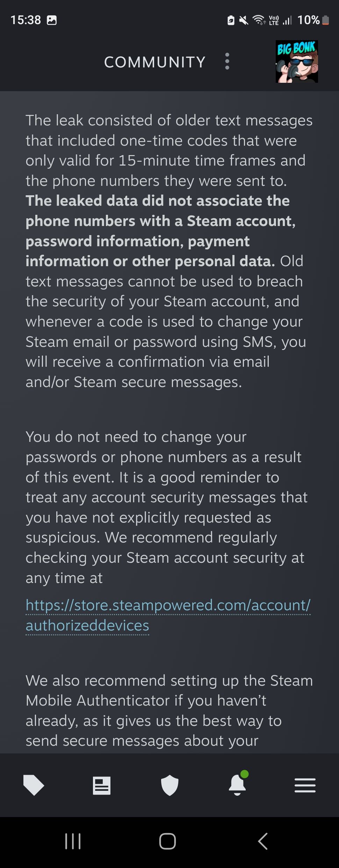
Task: Tap the Big Bonk profile avatar
Action: pos(297,61)
